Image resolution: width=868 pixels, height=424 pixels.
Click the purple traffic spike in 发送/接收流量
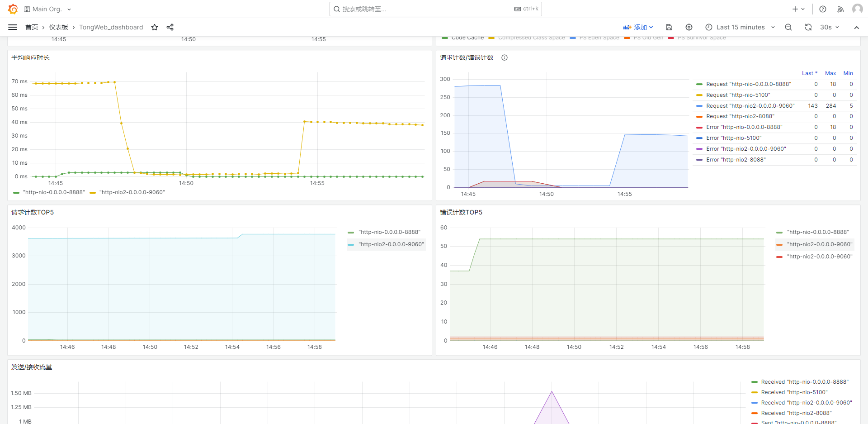tap(552, 407)
